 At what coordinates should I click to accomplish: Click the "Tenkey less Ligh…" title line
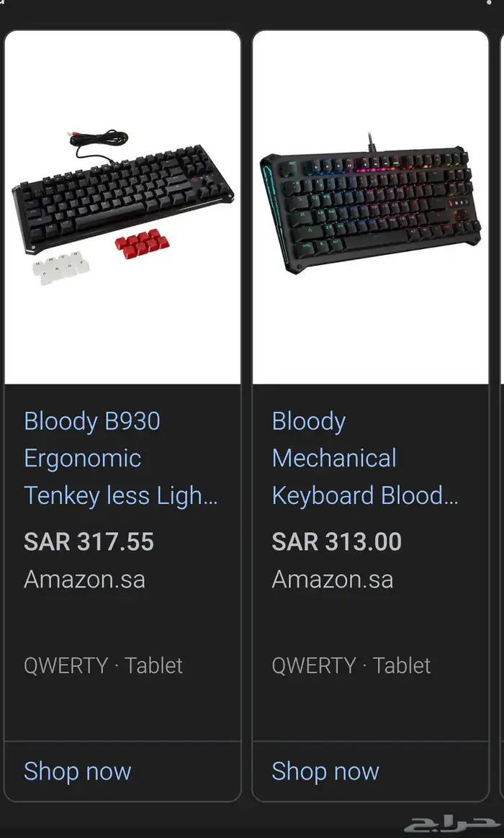tap(121, 496)
